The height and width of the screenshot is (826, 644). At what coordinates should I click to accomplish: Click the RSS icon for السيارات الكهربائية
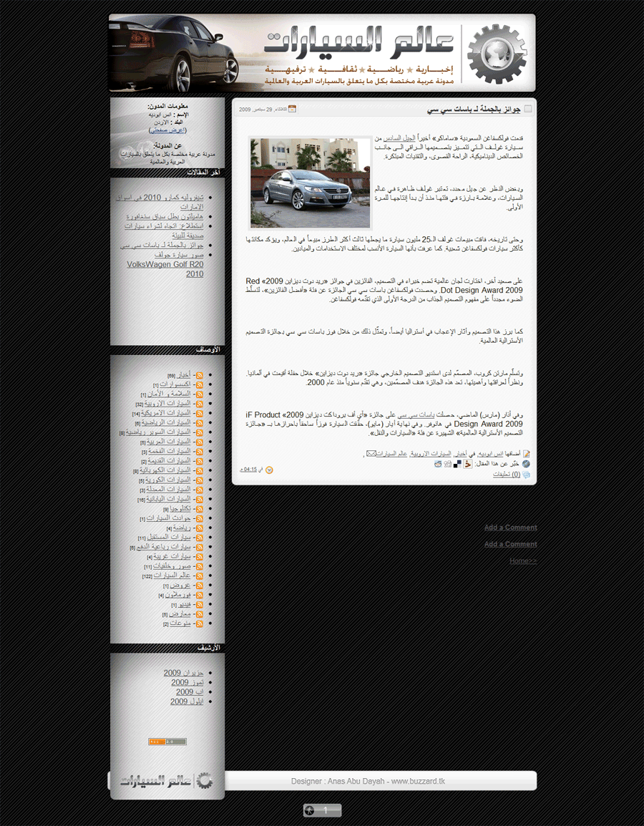200,471
